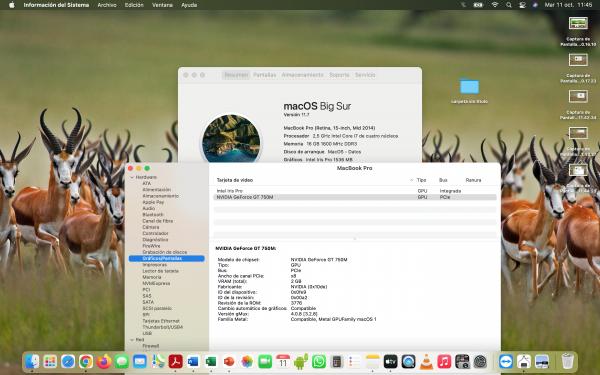The width and height of the screenshot is (600, 375).
Task: Open Información del Sistema app menu
Action: (x=56, y=5)
